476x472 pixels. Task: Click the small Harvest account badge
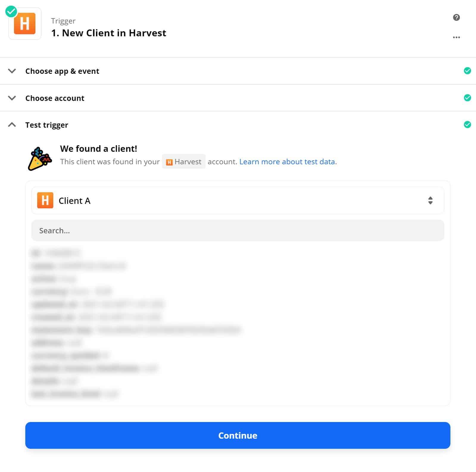(184, 162)
